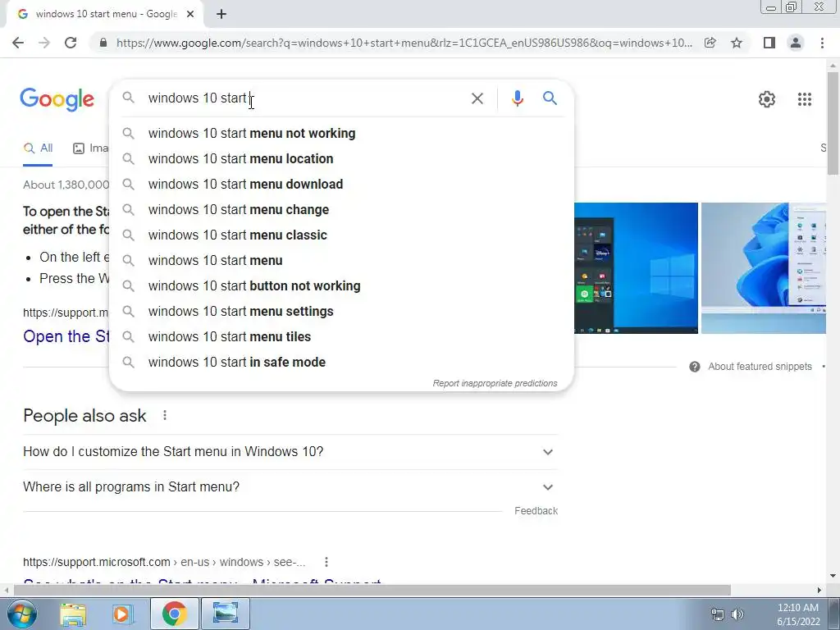This screenshot has width=840, height=630.
Task: Open the Google apps grid
Action: pyautogui.click(x=804, y=99)
